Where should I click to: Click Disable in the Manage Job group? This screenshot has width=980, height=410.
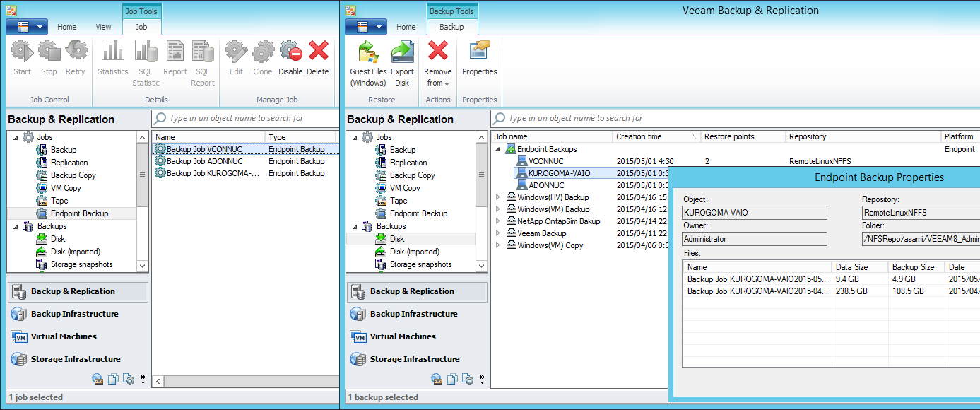point(290,58)
